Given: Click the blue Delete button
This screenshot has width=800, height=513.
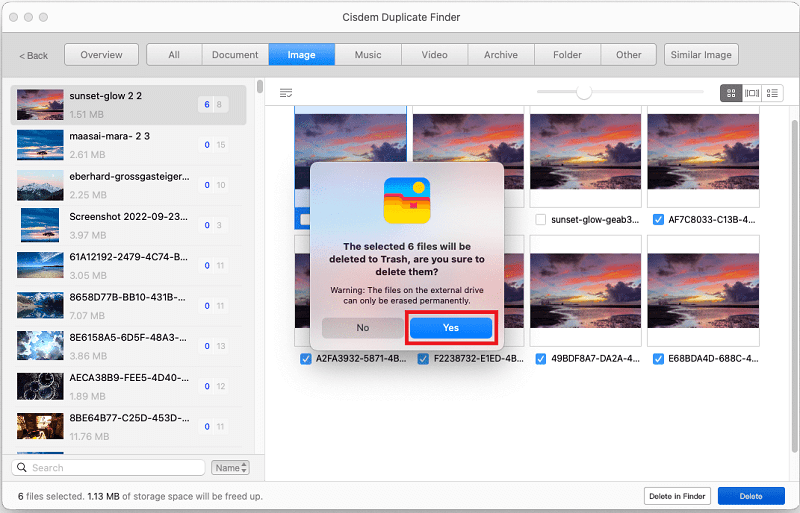Looking at the screenshot, I should tap(751, 496).
